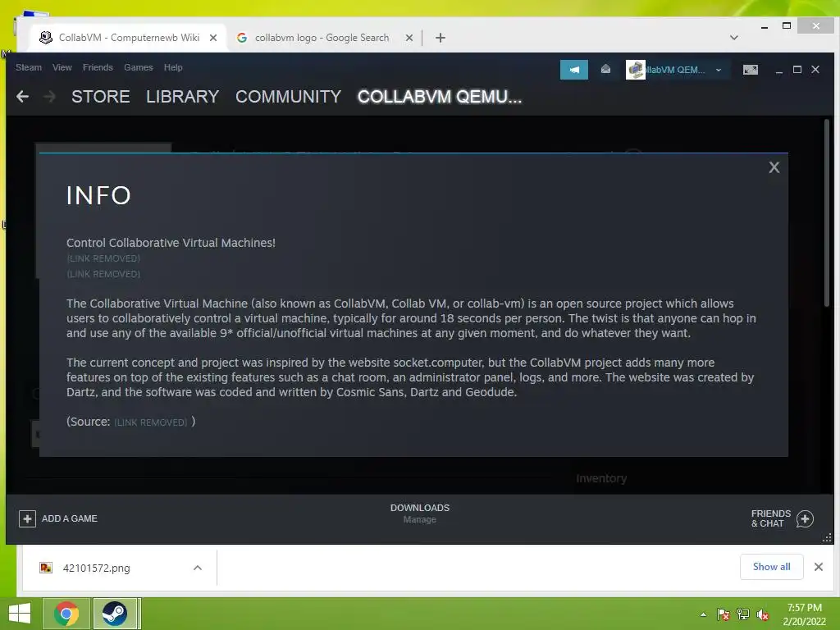
Task: Click the 42101572.png download item
Action: point(97,568)
